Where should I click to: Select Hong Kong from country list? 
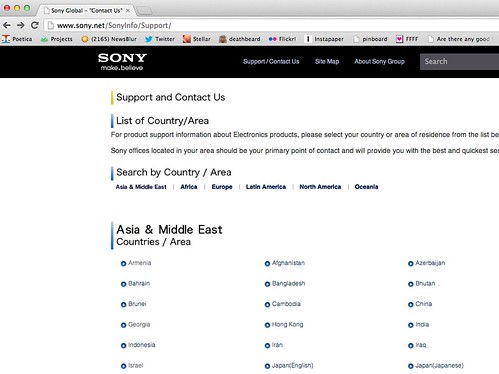point(284,325)
